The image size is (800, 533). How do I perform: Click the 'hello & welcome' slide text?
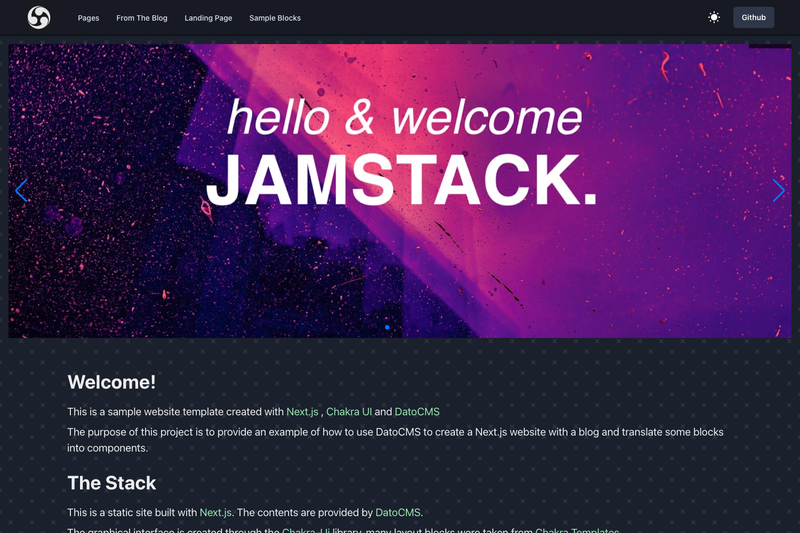[x=404, y=118]
